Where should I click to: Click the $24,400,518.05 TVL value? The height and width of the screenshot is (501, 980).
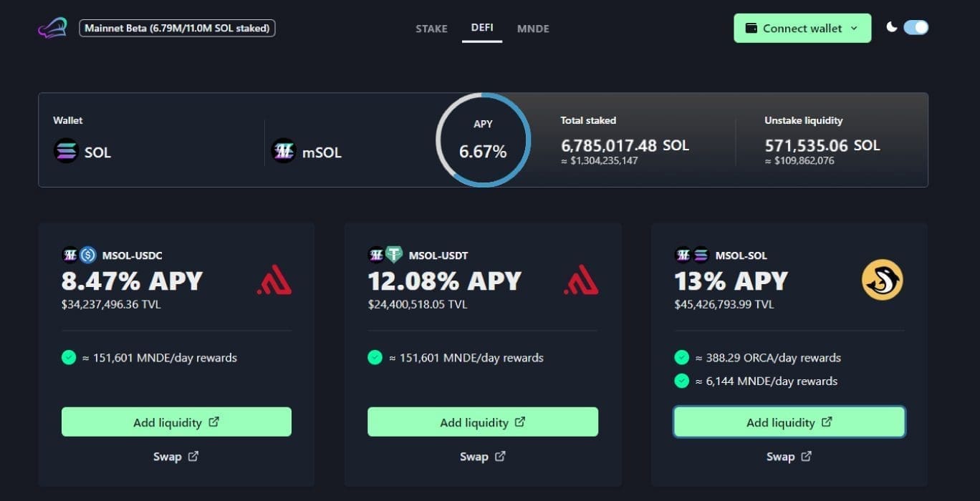coord(418,305)
